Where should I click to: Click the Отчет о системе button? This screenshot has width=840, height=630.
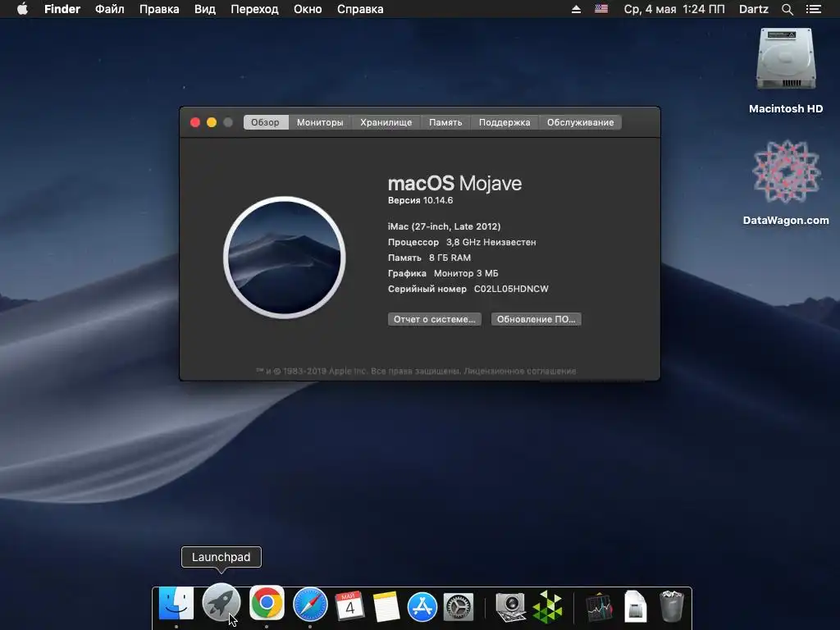pos(435,319)
